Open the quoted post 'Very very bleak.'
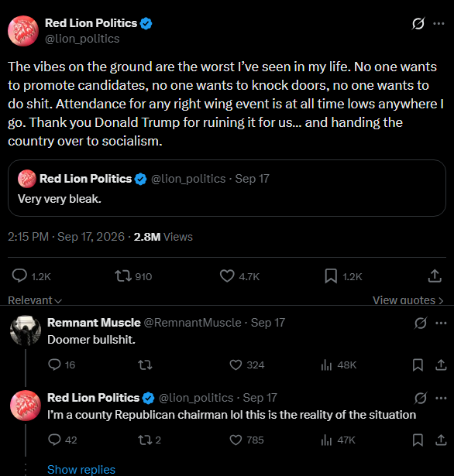The width and height of the screenshot is (454, 476). pyautogui.click(x=227, y=188)
